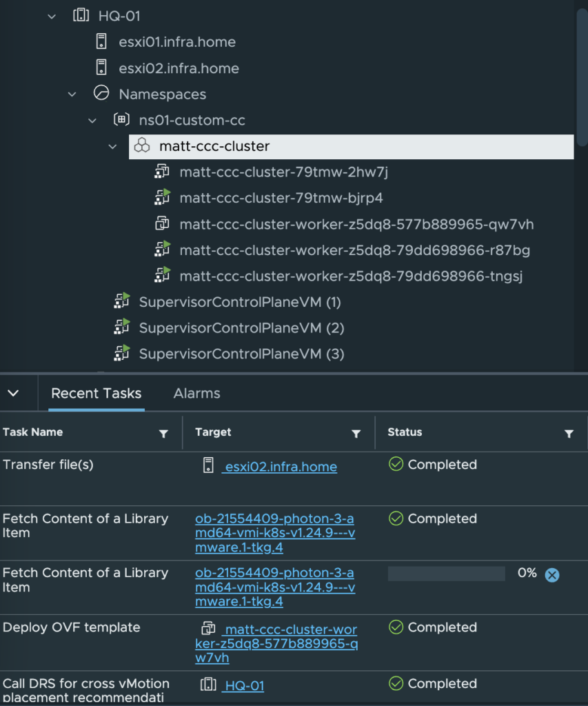Collapse the ns01-custom-cc namespace node
The height and width of the screenshot is (706, 588).
click(x=92, y=120)
